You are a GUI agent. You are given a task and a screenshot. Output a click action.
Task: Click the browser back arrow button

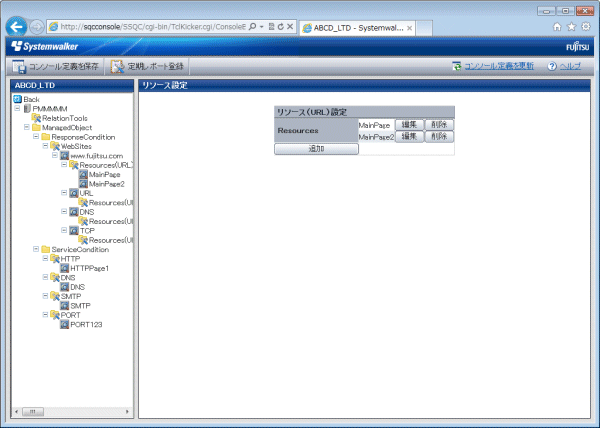(x=16, y=27)
